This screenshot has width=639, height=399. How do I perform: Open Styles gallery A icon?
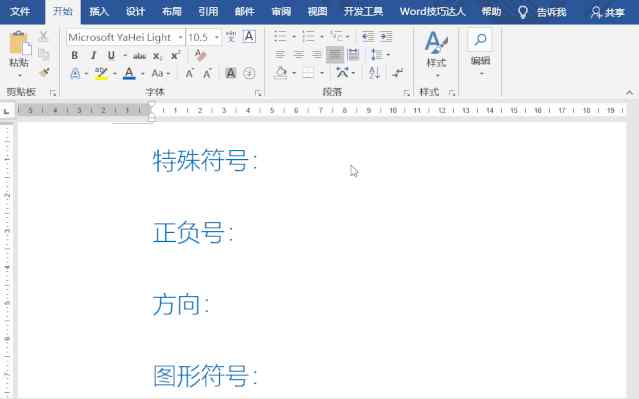tap(436, 43)
